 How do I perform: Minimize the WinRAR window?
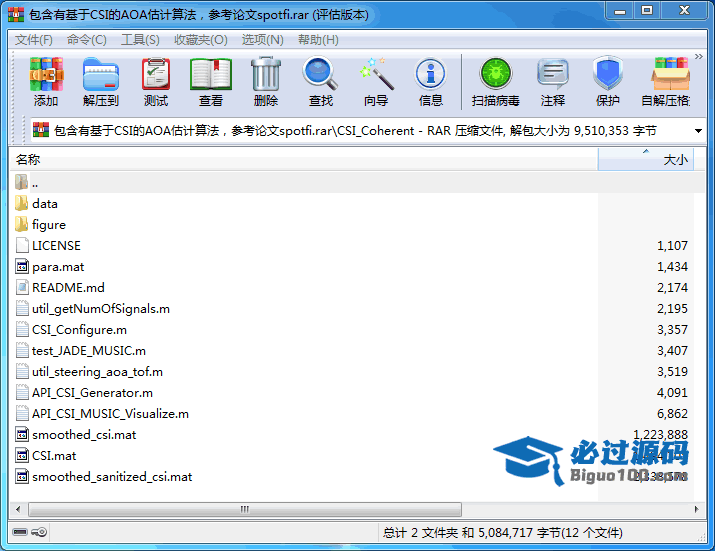620,11
